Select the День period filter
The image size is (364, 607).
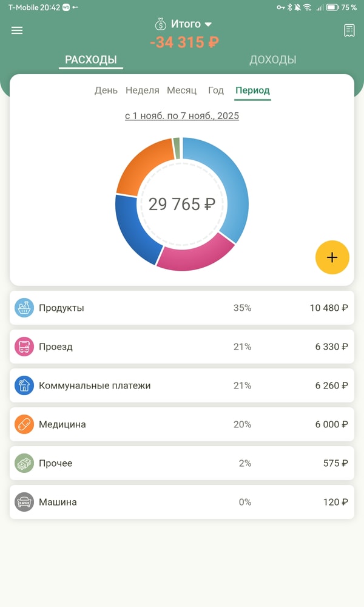pos(106,90)
